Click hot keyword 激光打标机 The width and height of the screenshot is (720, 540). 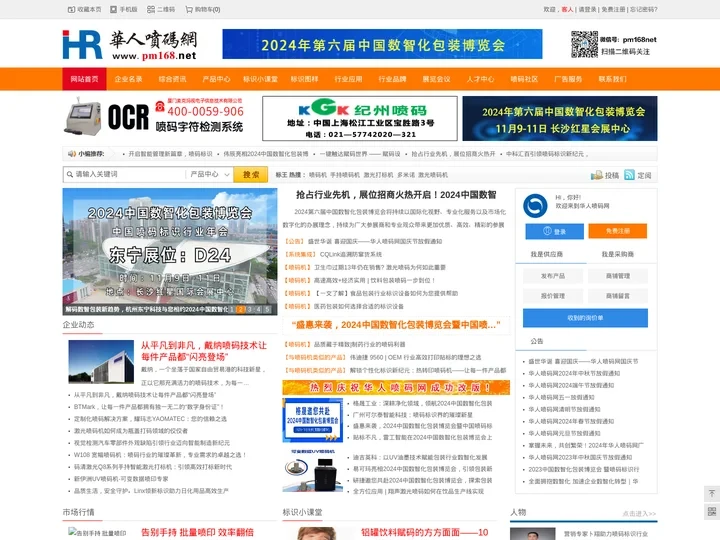tap(378, 175)
